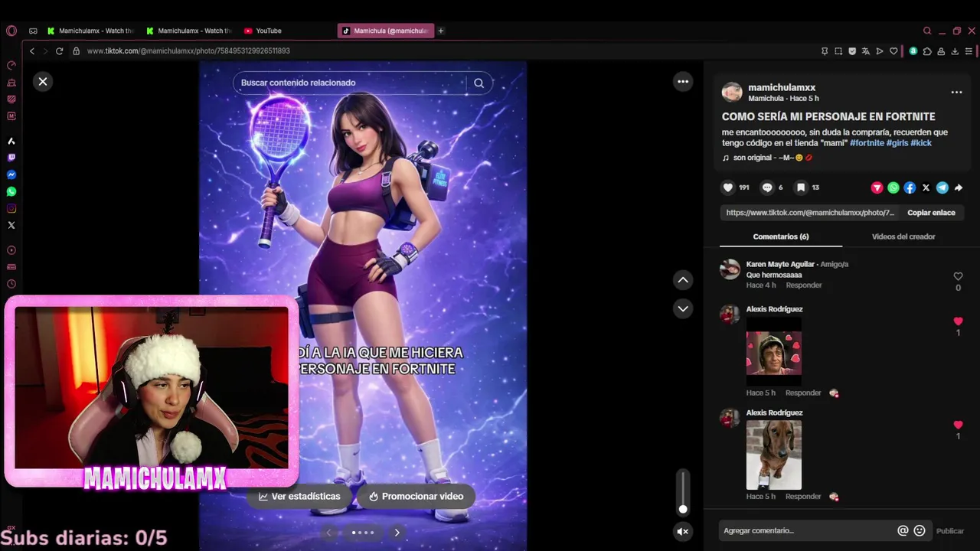Open the dachshund image in Alexis's comment
980x551 pixels.
click(774, 455)
